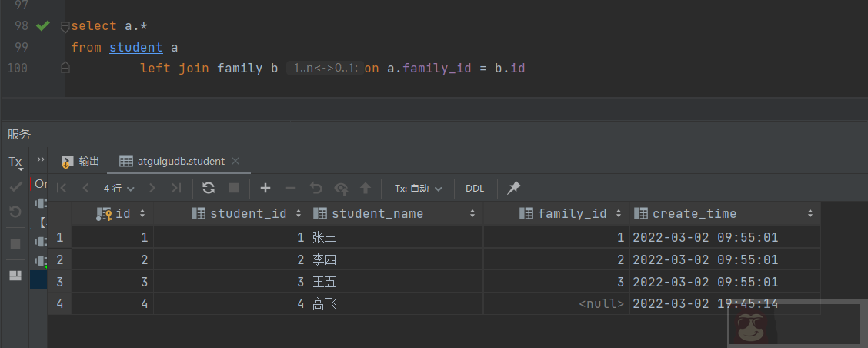
Task: Click the stop square in services sidebar
Action: (x=15, y=244)
